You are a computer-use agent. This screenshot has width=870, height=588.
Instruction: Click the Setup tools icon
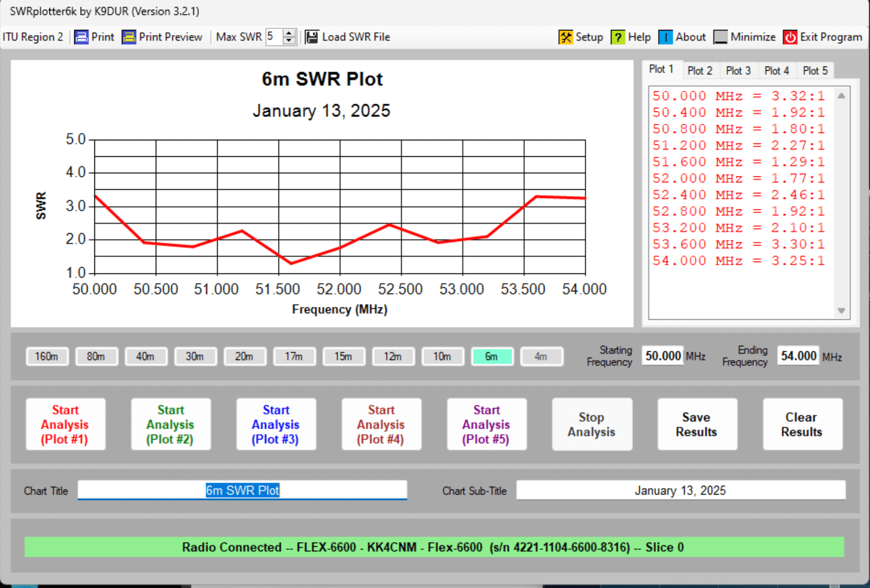coord(566,37)
